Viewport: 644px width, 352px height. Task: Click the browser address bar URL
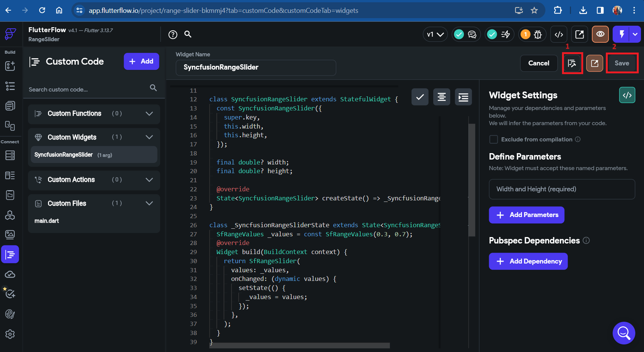224,11
